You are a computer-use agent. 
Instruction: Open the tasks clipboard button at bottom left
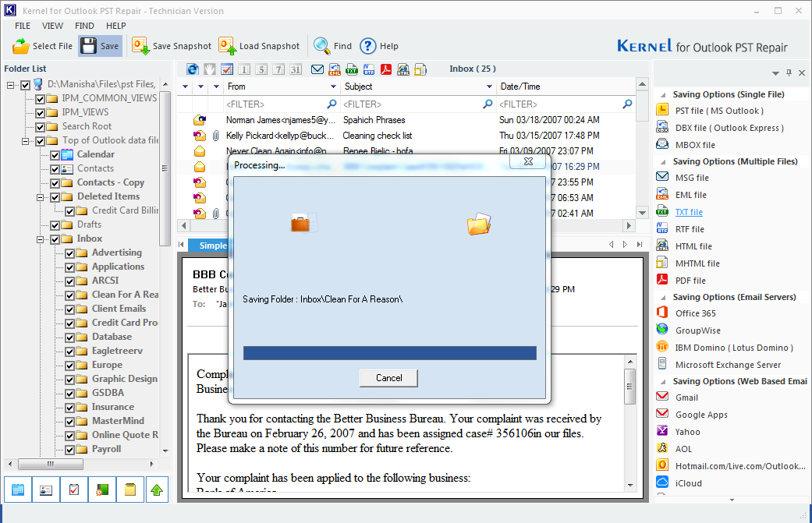point(74,489)
